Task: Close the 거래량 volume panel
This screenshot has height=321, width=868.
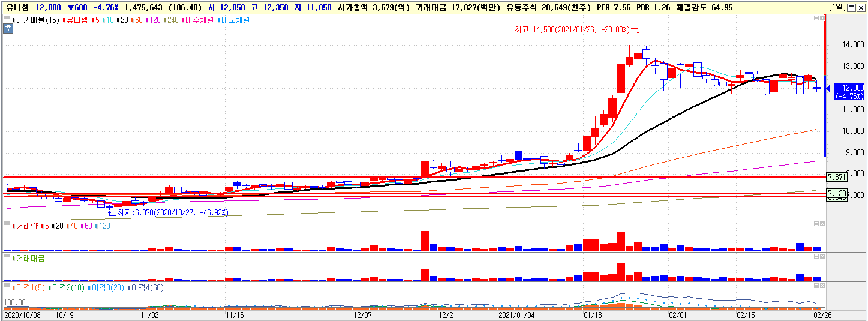Action: coord(822,224)
